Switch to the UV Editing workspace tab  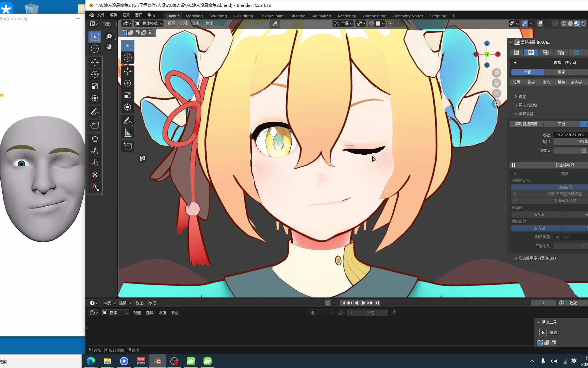point(243,16)
